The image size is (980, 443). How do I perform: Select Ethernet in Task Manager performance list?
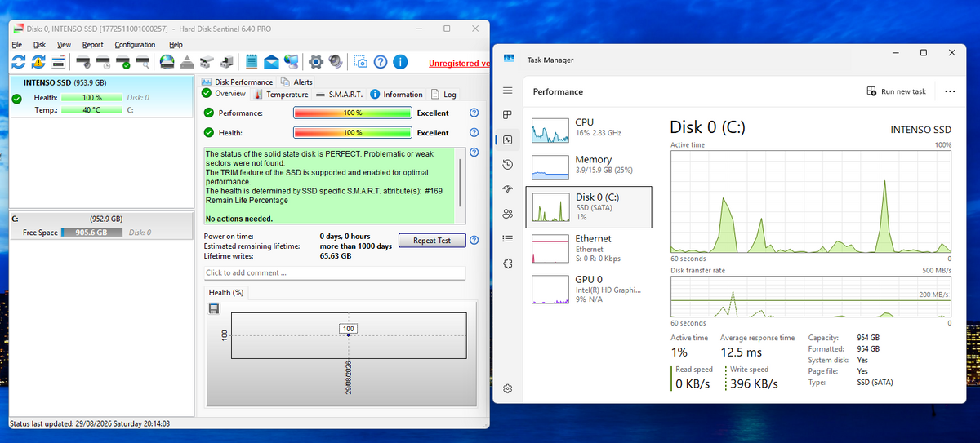point(589,248)
